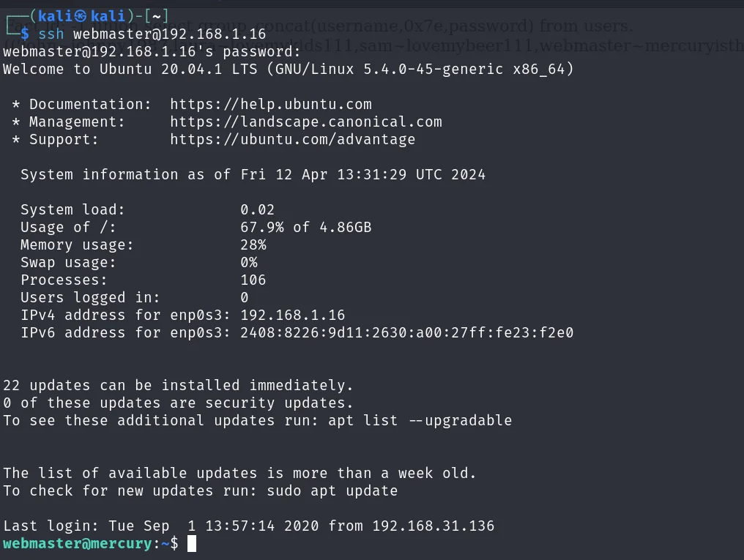The width and height of the screenshot is (744, 560).
Task: Open the landscape.canonical.com management link
Action: [x=306, y=122]
